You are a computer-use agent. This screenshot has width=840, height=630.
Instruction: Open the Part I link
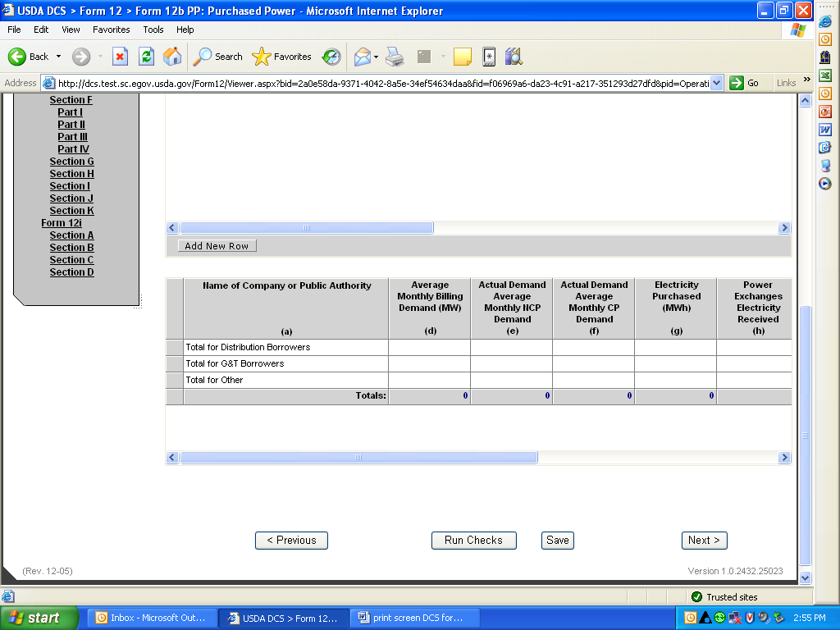(71, 112)
